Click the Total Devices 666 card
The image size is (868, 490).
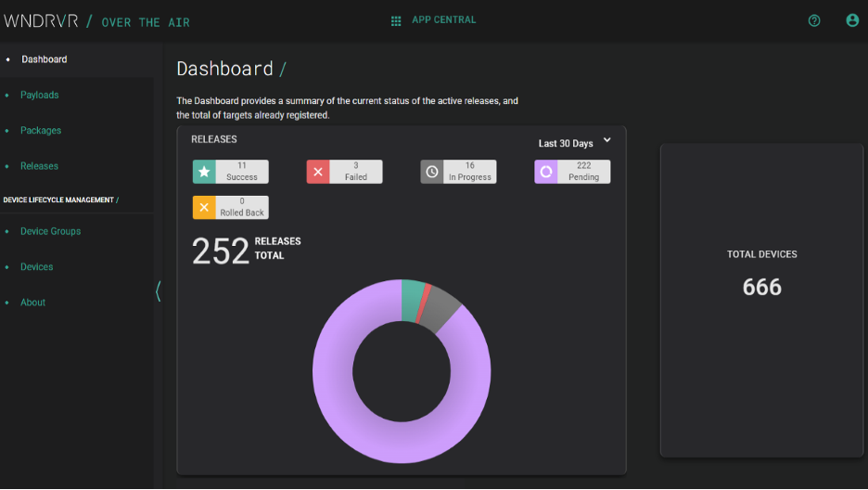click(x=761, y=299)
